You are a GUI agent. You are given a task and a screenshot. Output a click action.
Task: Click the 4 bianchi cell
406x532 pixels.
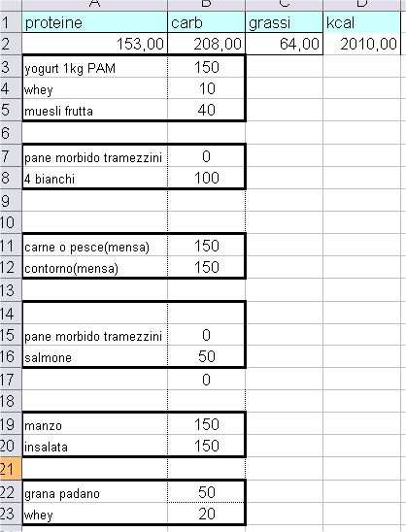(95, 178)
